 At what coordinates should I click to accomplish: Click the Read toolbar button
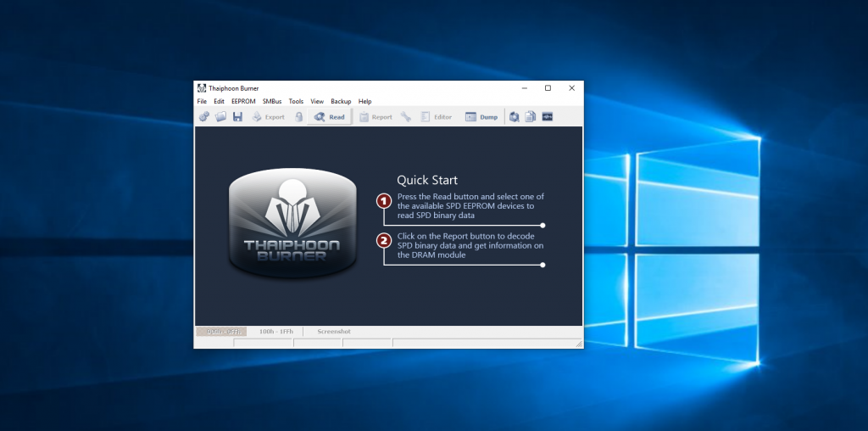(330, 117)
